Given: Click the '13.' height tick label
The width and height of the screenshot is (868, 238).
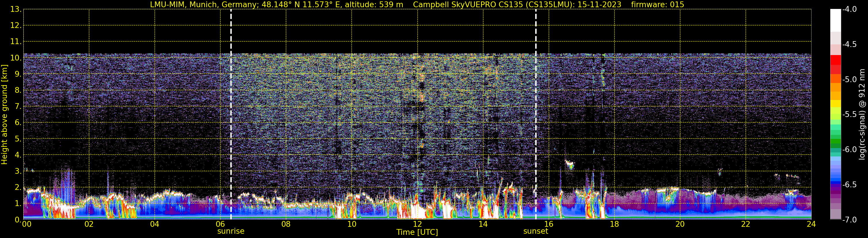Looking at the screenshot, I should tap(16, 9).
